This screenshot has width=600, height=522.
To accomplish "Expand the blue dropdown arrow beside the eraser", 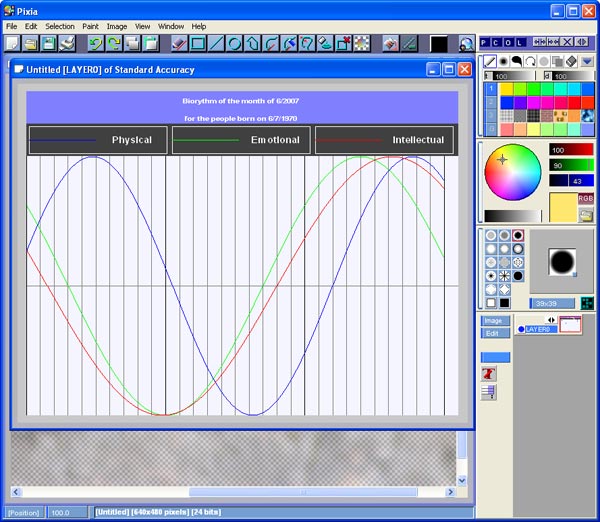I will (x=587, y=61).
